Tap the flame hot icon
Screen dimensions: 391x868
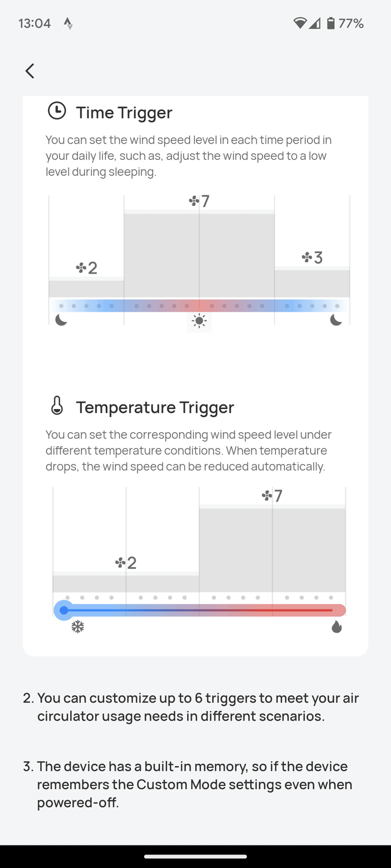tap(337, 627)
